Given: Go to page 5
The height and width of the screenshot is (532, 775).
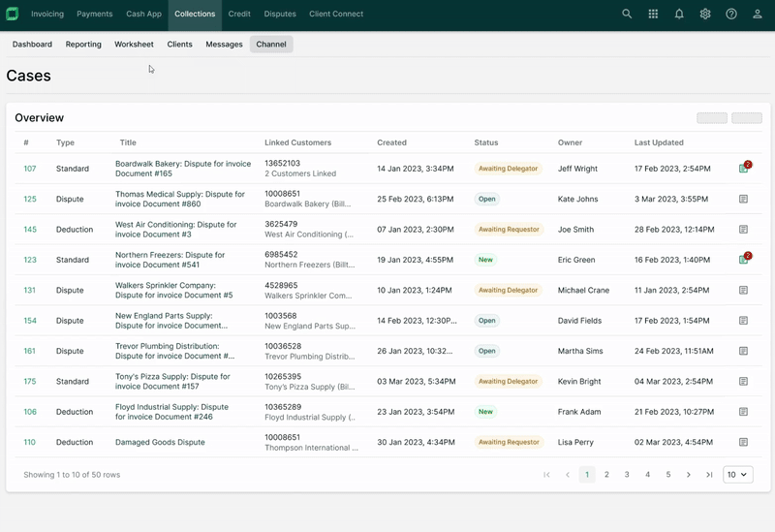Looking at the screenshot, I should click(668, 475).
